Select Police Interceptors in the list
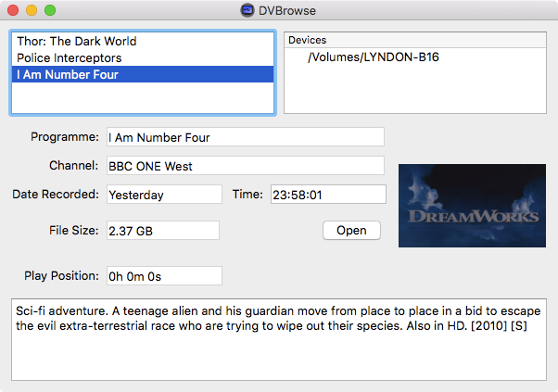Image resolution: width=558 pixels, height=392 pixels. coord(143,57)
